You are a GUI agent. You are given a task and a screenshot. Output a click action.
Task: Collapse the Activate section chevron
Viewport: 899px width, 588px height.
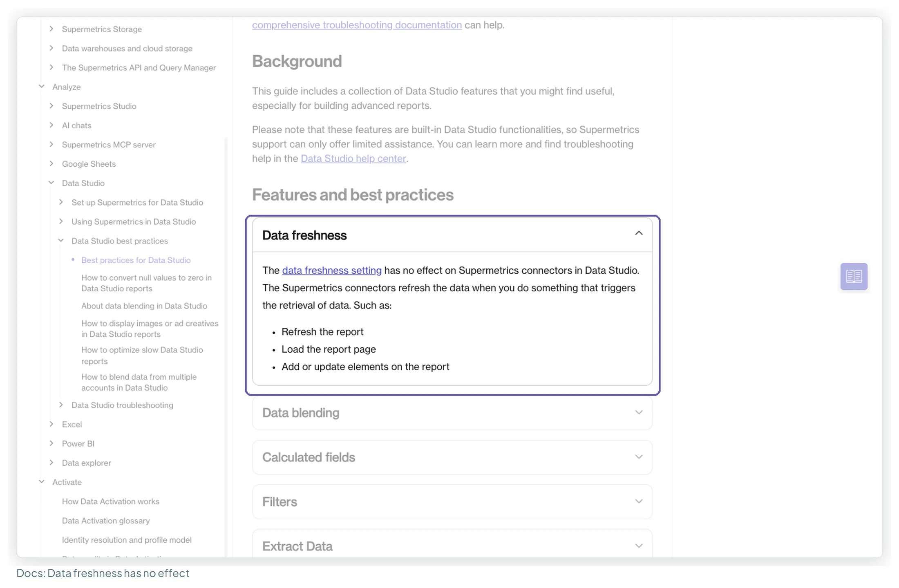tap(42, 481)
